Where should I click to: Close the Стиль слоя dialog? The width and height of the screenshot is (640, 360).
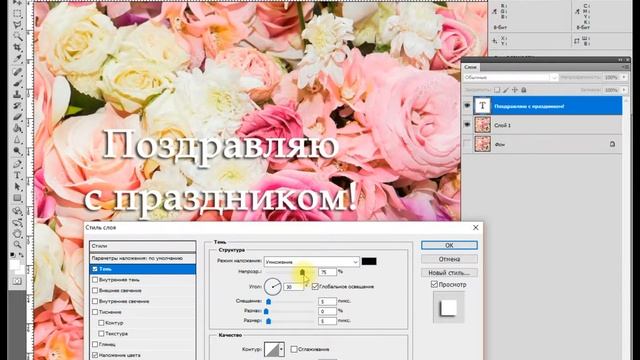click(476, 228)
